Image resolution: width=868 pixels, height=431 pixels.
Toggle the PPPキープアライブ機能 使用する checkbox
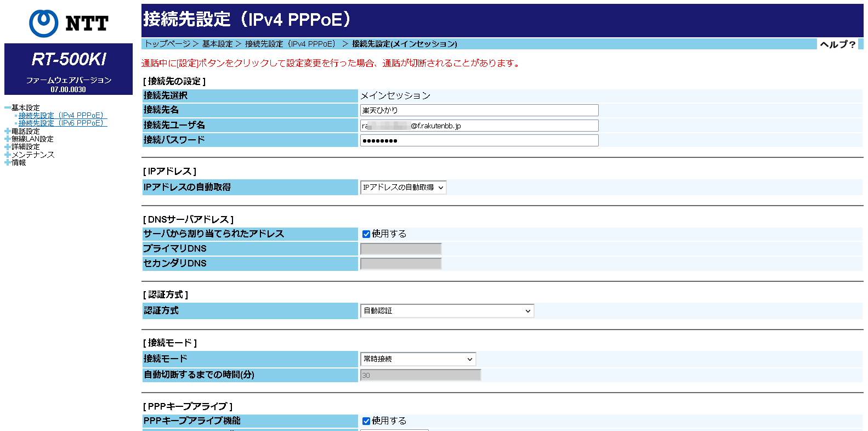coord(366,421)
